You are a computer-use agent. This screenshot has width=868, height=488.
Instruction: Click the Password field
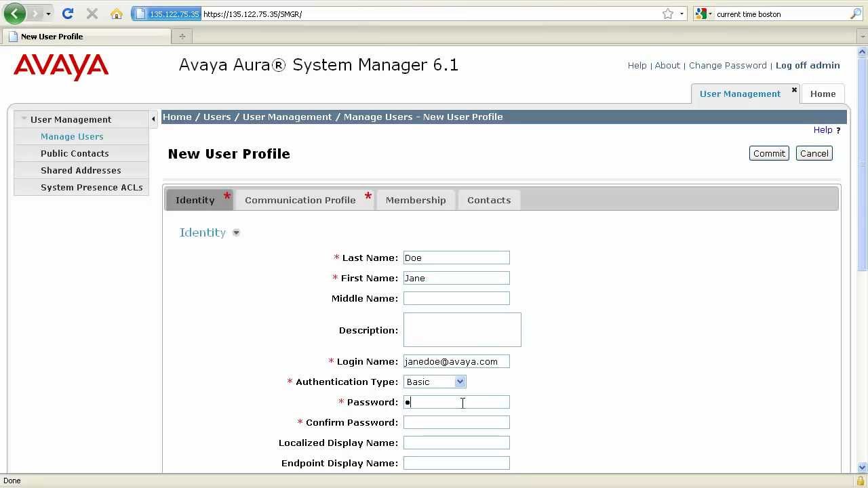tap(456, 402)
